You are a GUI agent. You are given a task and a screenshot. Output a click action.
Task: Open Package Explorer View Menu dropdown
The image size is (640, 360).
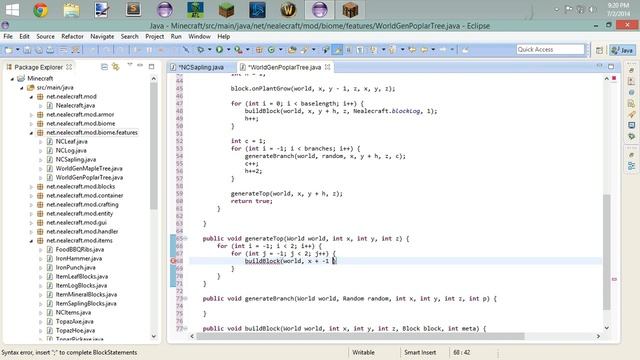pyautogui.click(x=129, y=65)
